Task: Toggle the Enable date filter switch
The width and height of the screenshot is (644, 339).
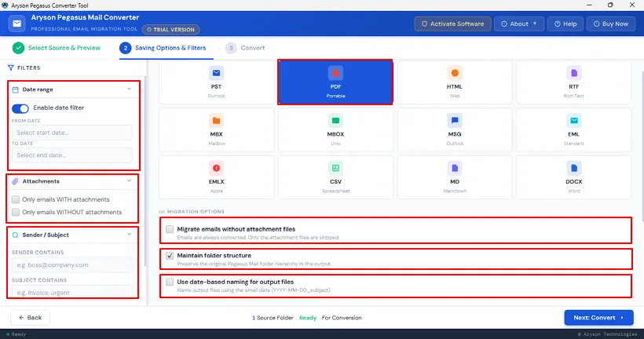Action: click(x=20, y=108)
